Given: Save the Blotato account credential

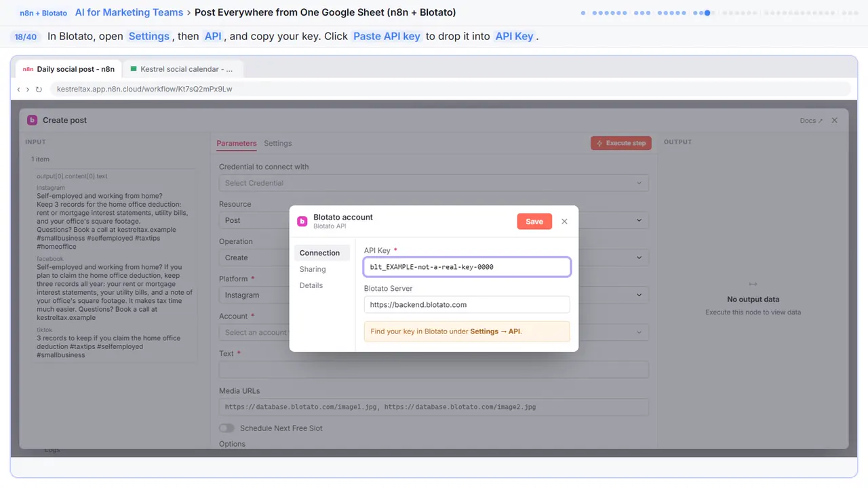Looking at the screenshot, I should 534,222.
